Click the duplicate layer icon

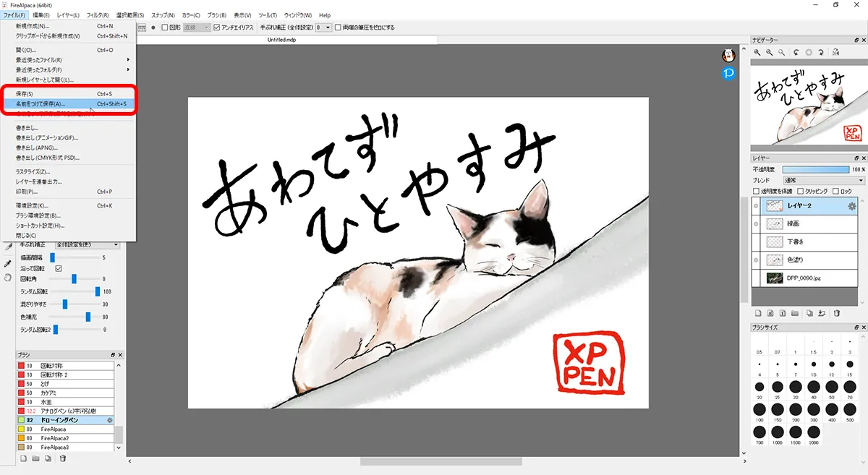[x=810, y=313]
